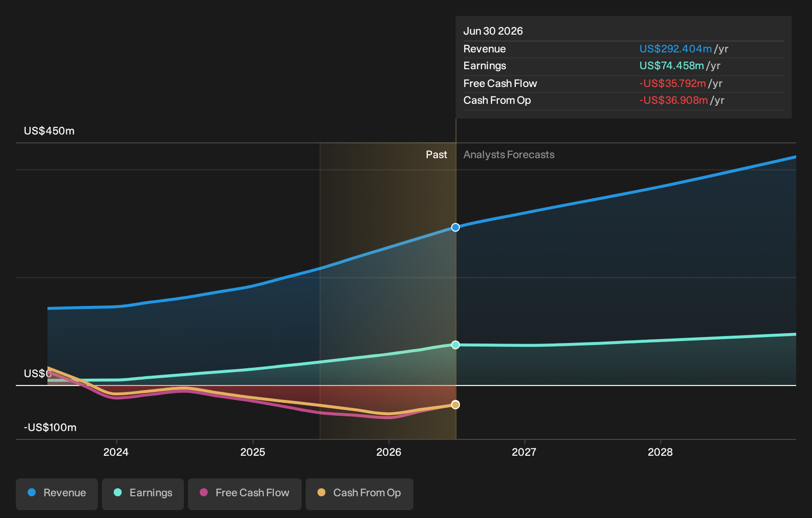This screenshot has width=812, height=518.
Task: Click the Cash From Op tooltip row label
Action: 497,100
